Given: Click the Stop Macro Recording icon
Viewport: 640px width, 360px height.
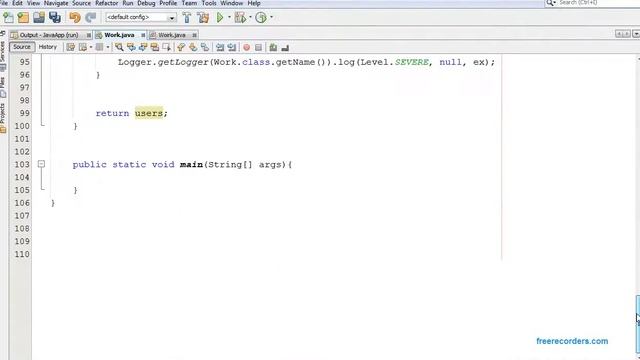Looking at the screenshot, I should point(258,47).
